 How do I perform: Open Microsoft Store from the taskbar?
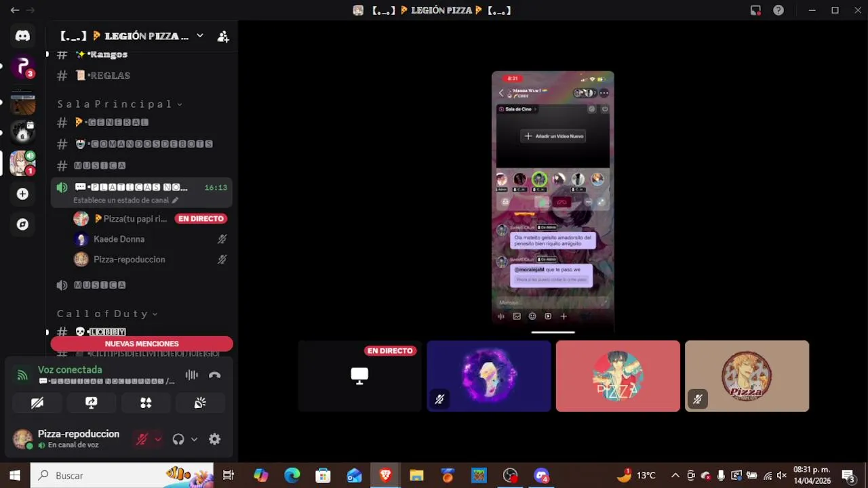pos(323,476)
